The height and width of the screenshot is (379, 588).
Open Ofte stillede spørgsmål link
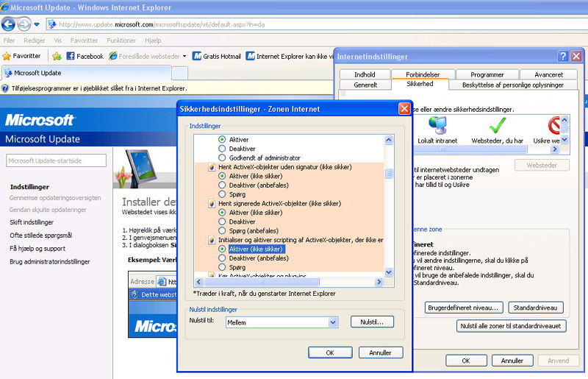pos(41,235)
